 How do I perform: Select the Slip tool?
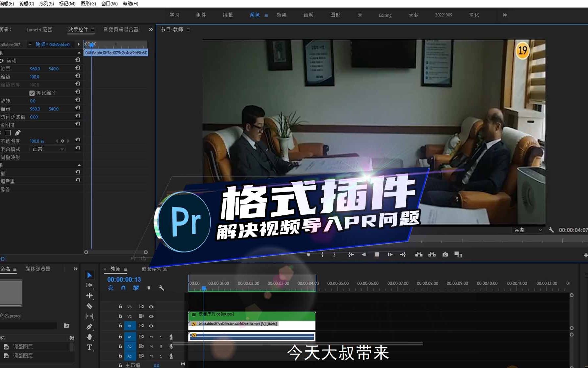[89, 316]
